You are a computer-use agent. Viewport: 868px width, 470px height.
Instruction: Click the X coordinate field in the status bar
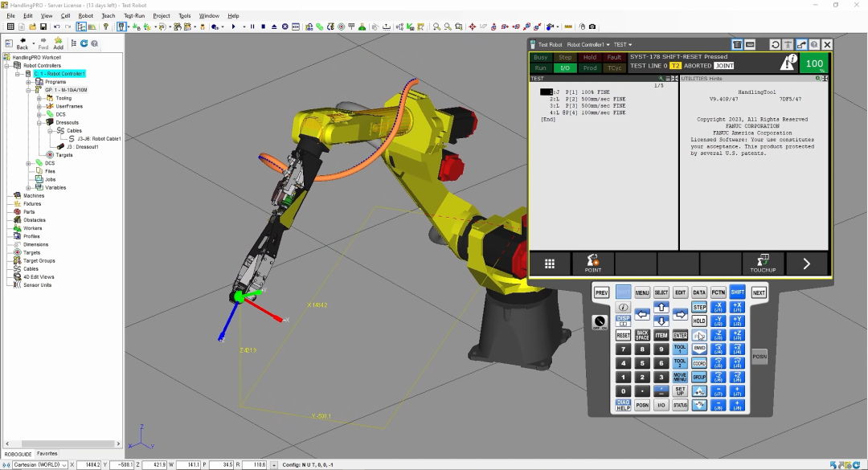click(88, 465)
